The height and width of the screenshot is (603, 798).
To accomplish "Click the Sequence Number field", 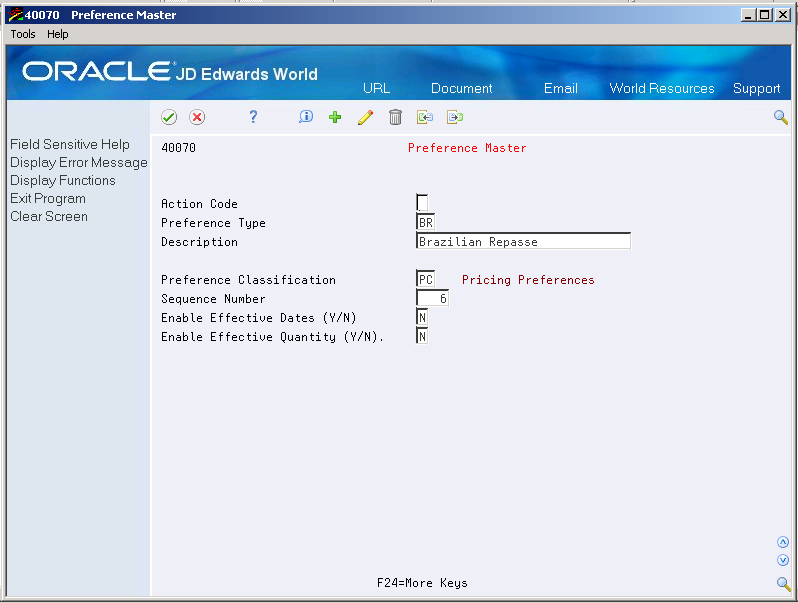I will pyautogui.click(x=432, y=298).
